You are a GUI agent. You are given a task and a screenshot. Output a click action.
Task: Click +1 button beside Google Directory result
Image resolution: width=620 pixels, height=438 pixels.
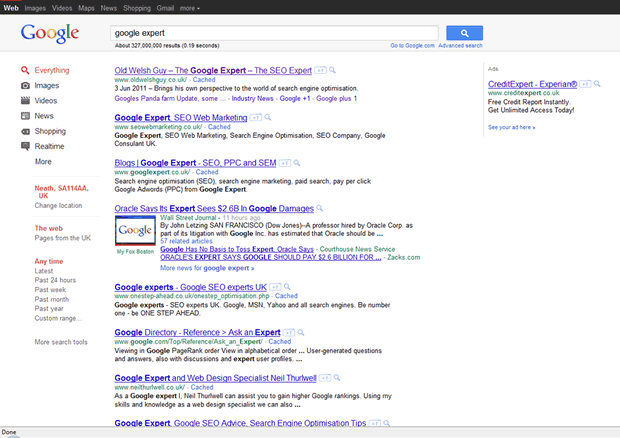tap(289, 332)
